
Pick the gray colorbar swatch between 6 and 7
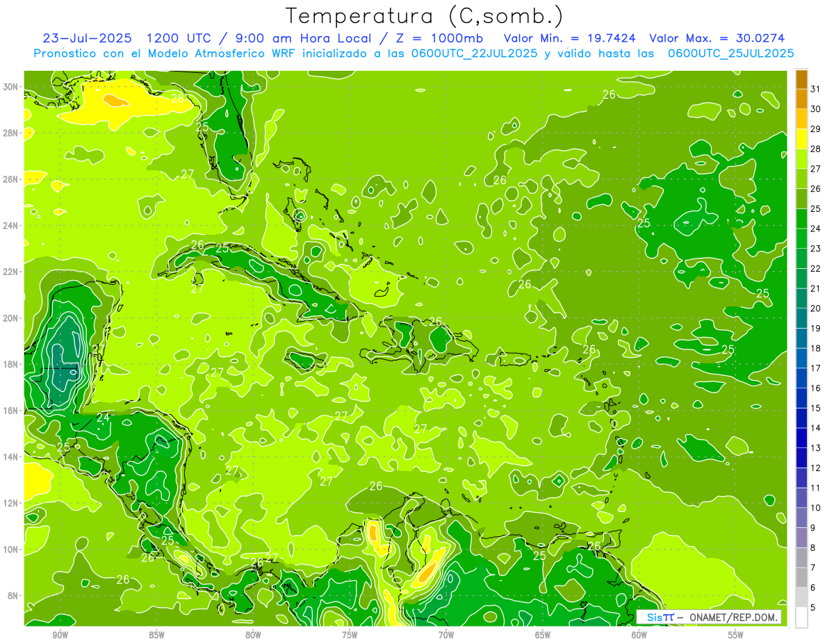pos(801,577)
